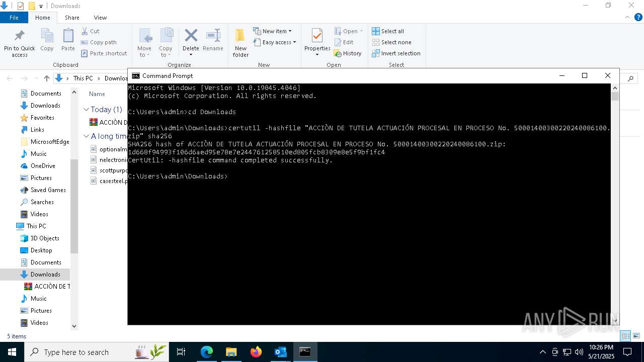644x362 pixels.
Task: Click History in the ribbon
Action: pyautogui.click(x=348, y=53)
